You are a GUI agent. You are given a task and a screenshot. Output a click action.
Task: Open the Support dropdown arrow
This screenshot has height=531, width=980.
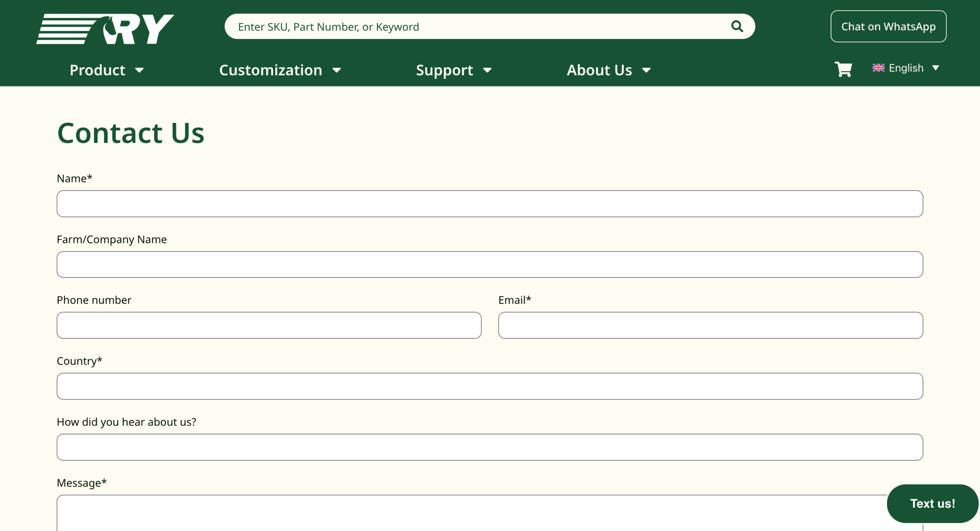487,70
